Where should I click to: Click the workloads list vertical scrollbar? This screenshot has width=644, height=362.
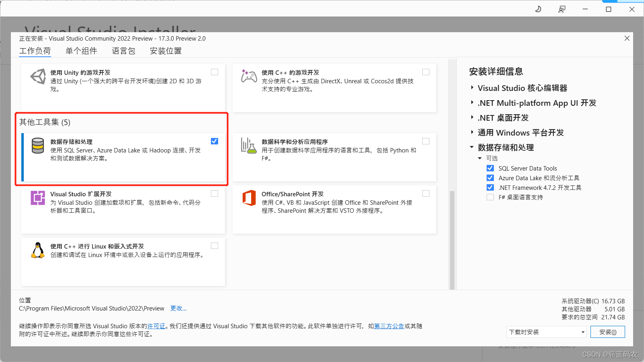coord(452,240)
